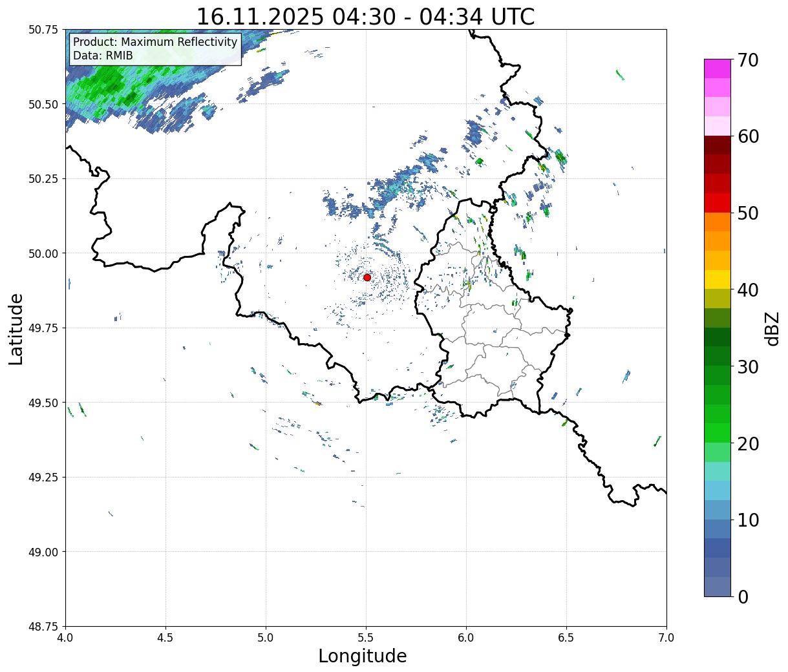Click the orange swatch just below 50

click(x=718, y=222)
